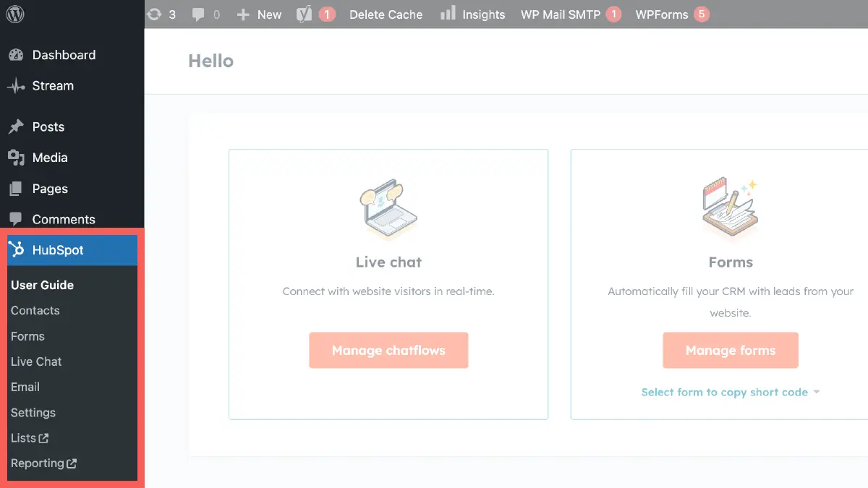Click the dropdown arrow after short code

coord(817,392)
